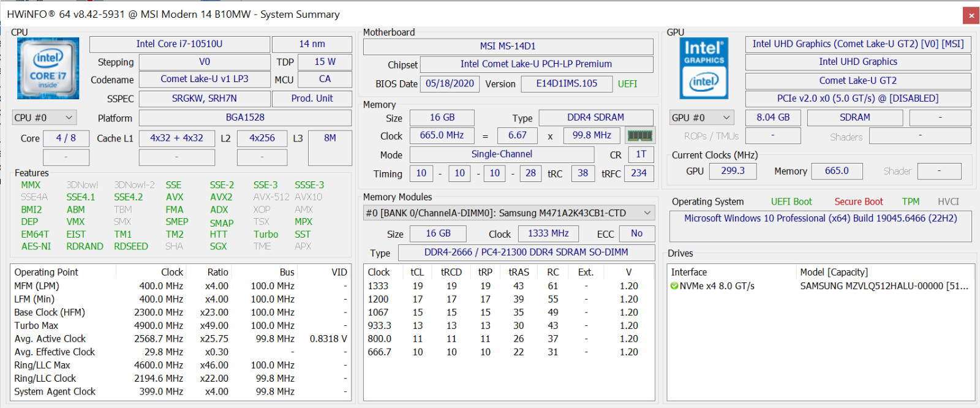
Task: Click the 1333 clock row in timing table
Action: tap(508, 286)
